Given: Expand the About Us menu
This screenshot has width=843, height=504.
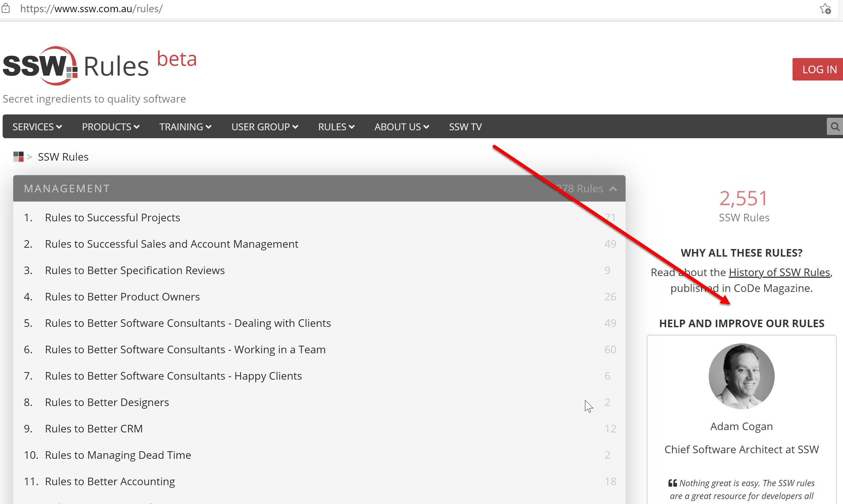Looking at the screenshot, I should [402, 127].
